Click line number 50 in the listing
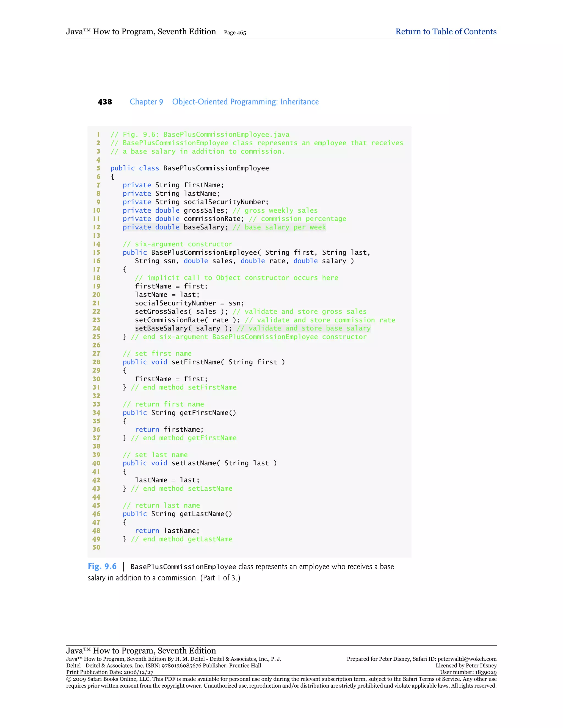This screenshot has height=728, width=563. (96, 547)
